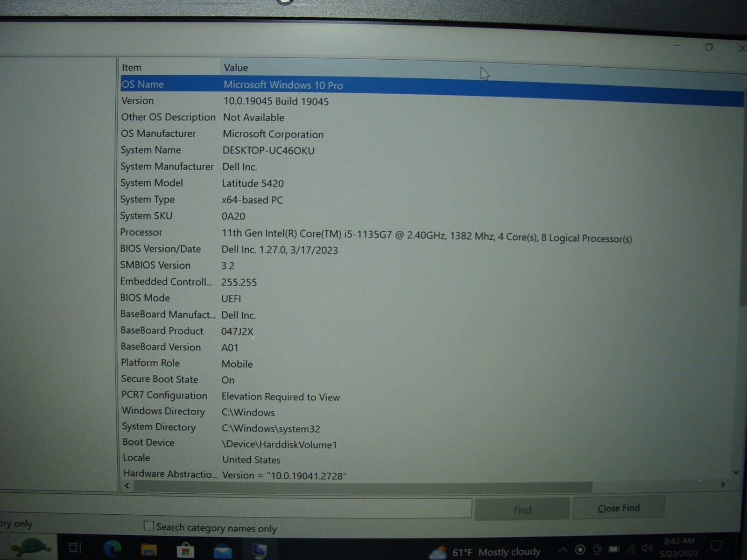Click the circular location tray icon
Screen dimensions: 747x560
point(580,550)
